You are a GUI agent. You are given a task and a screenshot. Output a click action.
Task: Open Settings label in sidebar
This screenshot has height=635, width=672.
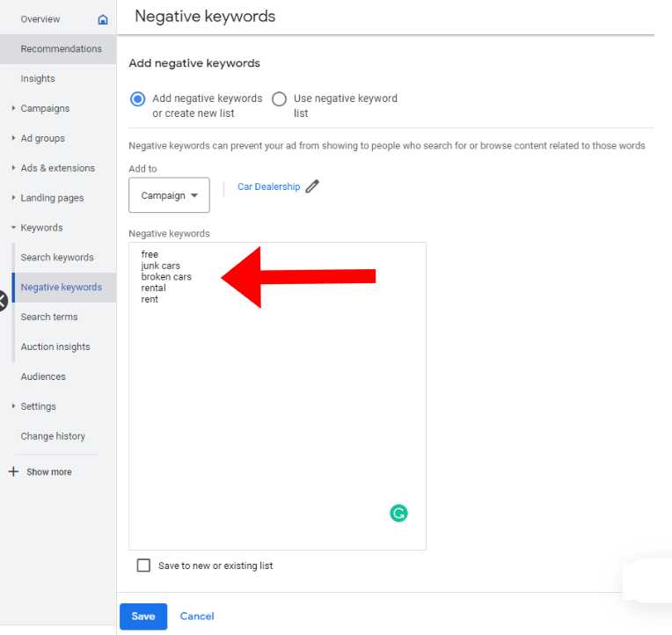pyautogui.click(x=38, y=406)
